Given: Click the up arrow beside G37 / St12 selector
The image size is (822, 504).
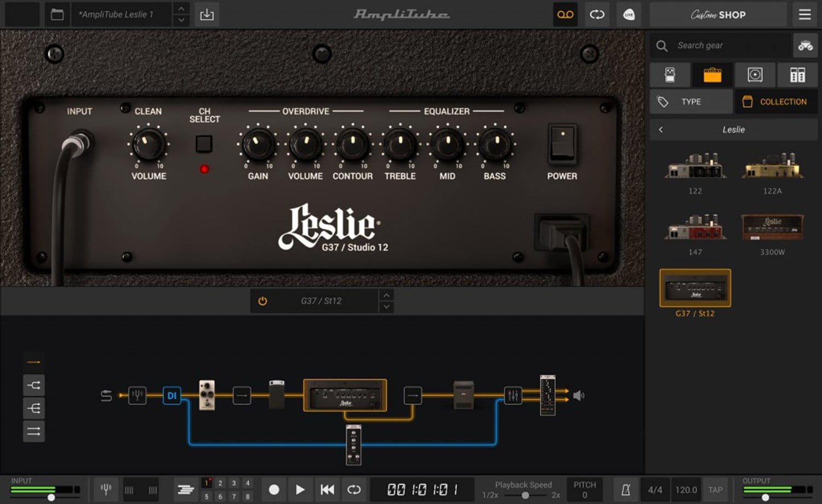Looking at the screenshot, I should [x=386, y=295].
